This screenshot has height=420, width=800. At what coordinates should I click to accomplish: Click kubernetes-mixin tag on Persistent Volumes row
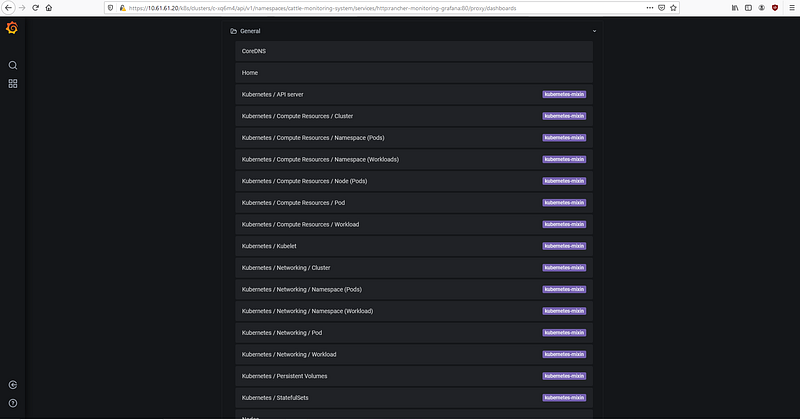coord(564,376)
